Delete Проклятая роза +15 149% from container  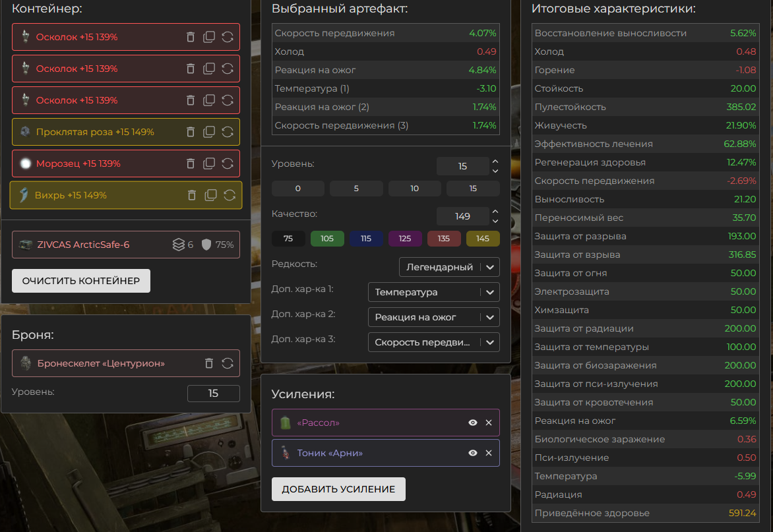tap(191, 132)
